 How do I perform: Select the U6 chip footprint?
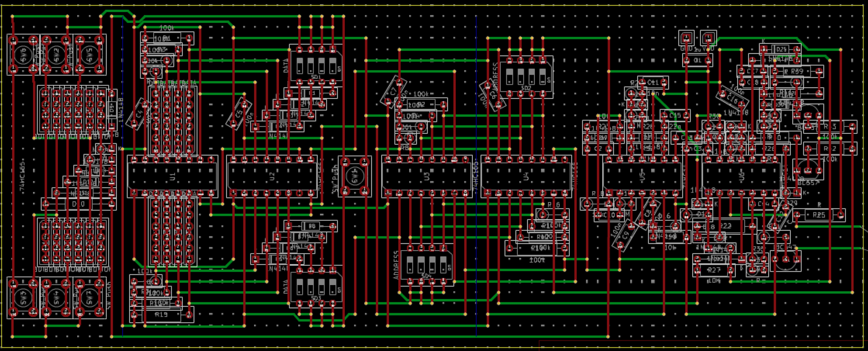tap(742, 176)
